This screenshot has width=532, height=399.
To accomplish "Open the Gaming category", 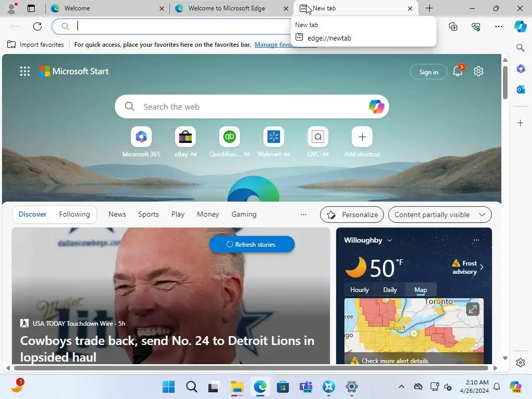I will (244, 214).
